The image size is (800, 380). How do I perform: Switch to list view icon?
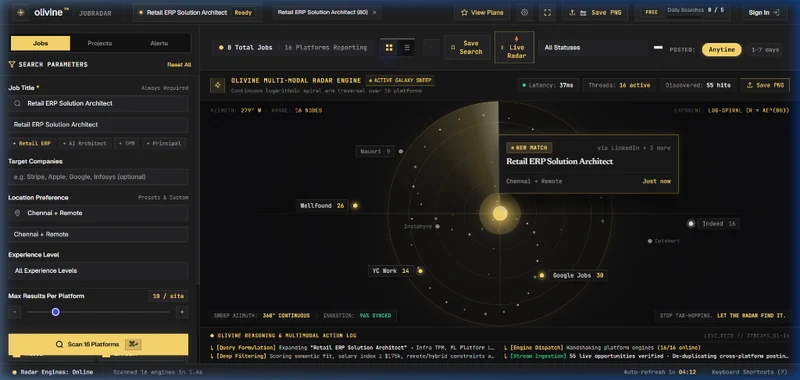pyautogui.click(x=407, y=47)
